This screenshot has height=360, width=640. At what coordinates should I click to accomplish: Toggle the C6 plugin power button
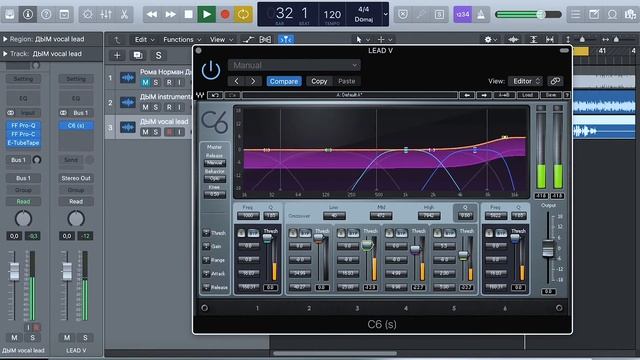[211, 70]
